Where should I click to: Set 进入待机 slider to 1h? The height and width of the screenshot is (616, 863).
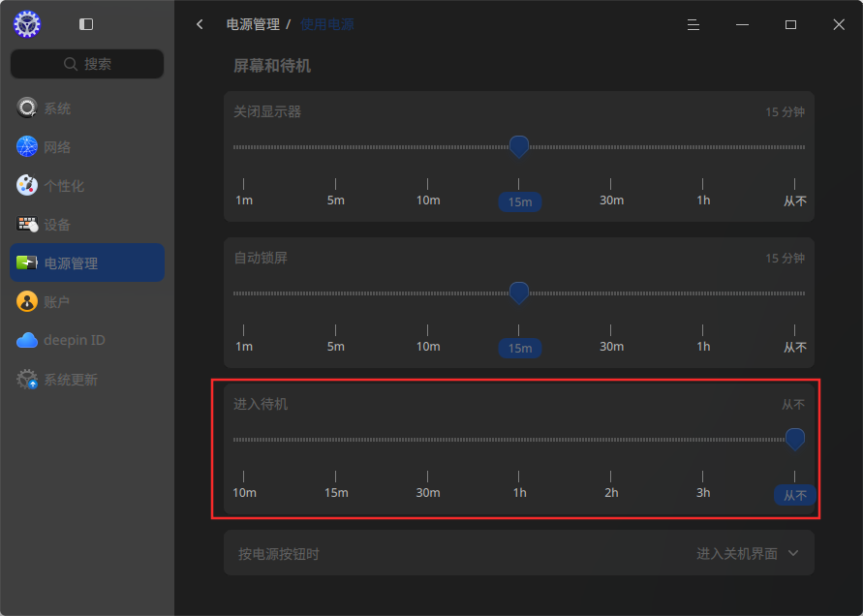518,440
